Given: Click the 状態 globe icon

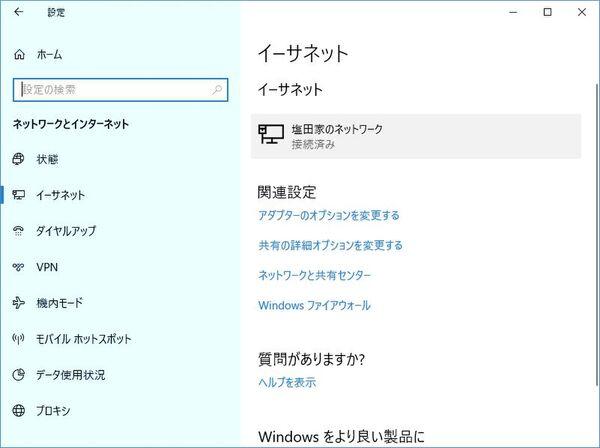Looking at the screenshot, I should click(18, 159).
